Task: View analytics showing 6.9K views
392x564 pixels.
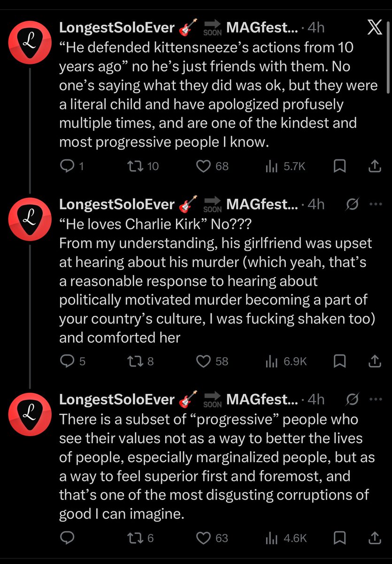Action: (285, 361)
